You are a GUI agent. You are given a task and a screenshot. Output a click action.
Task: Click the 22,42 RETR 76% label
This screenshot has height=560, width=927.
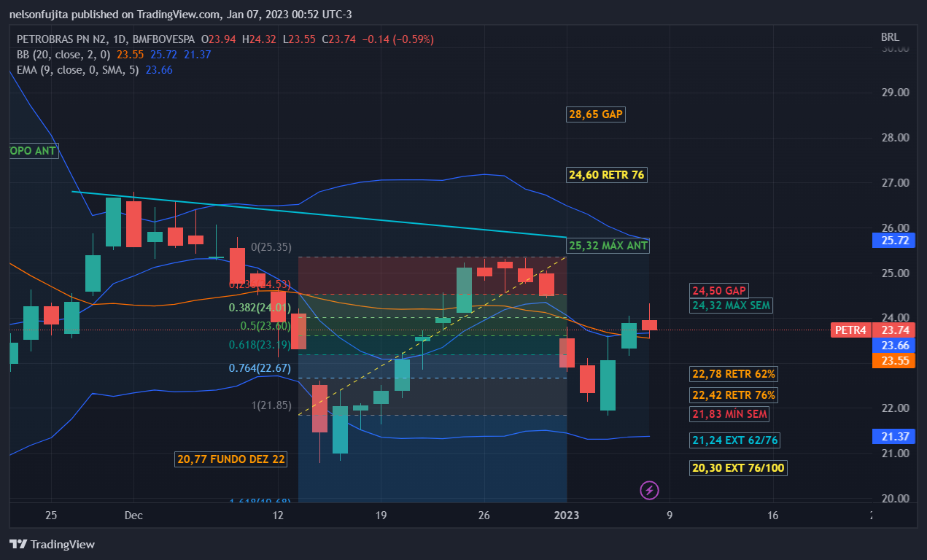click(734, 395)
